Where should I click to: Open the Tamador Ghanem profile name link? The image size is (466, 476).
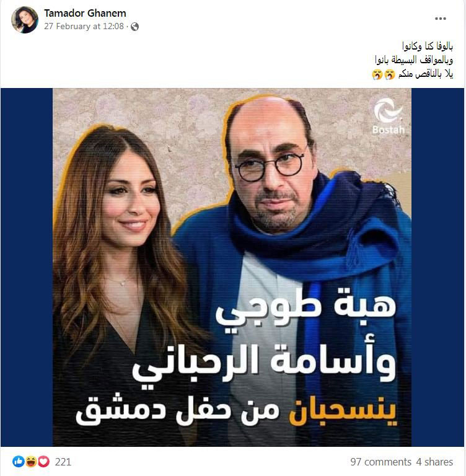coord(85,13)
